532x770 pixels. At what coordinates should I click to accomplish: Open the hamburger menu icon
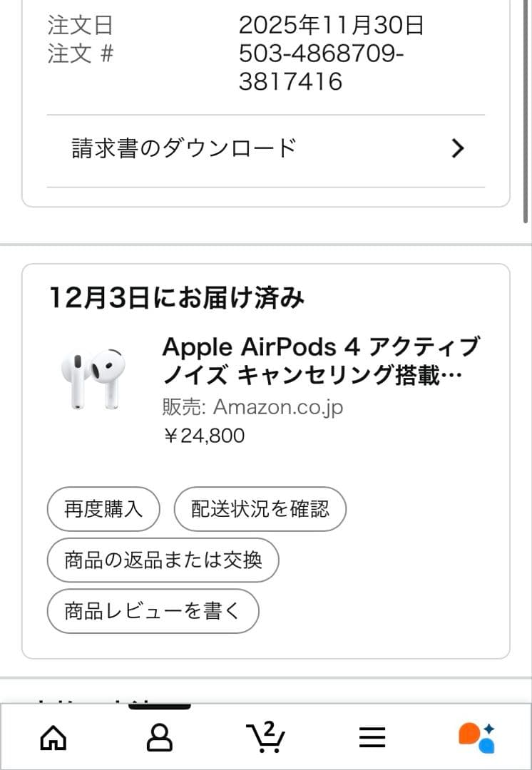372,737
